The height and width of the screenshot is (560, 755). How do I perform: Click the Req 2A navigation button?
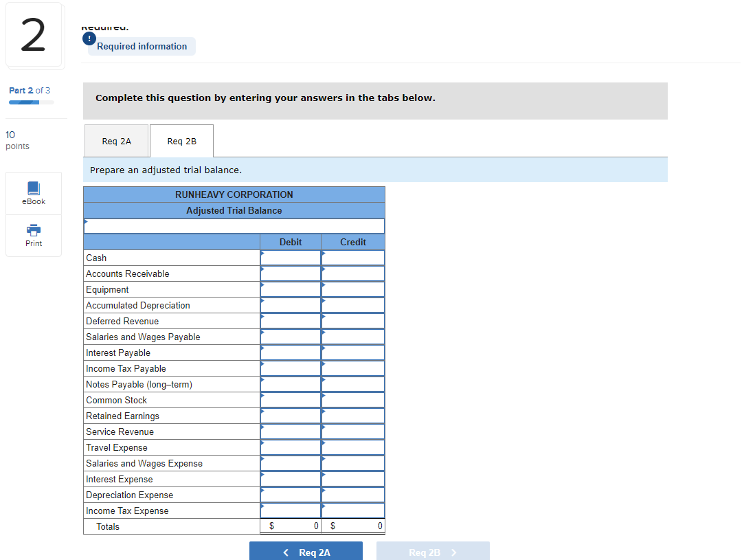306,551
